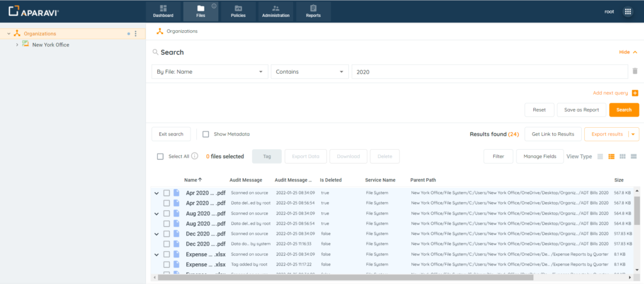Click the trash icon to delete search query

point(635,72)
